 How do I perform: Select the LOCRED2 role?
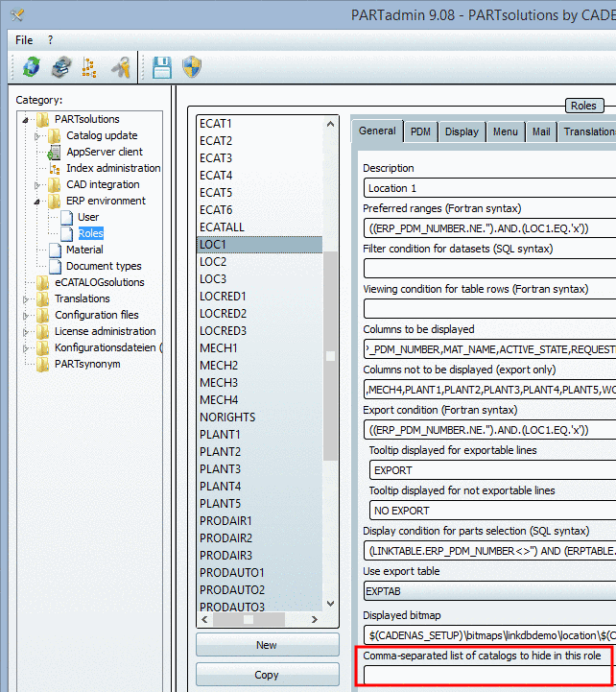259,314
